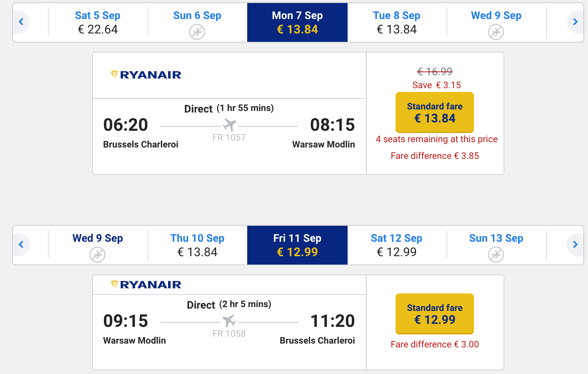Click Ryanair logo on return flight card
The height and width of the screenshot is (374, 588).
coord(146,284)
